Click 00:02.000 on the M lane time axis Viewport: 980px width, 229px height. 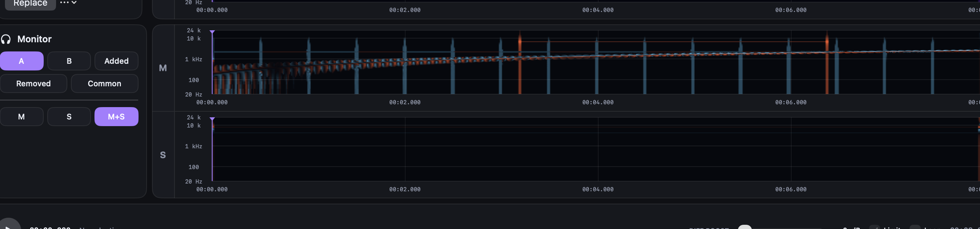click(405, 102)
